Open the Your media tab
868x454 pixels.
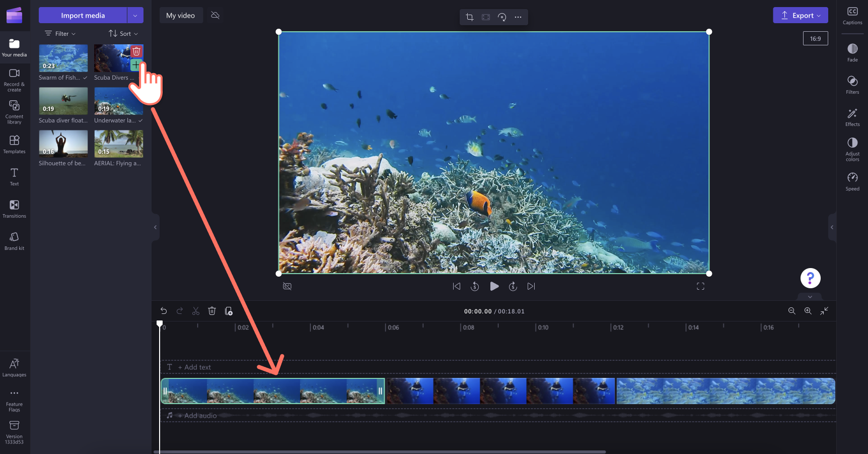(x=14, y=48)
